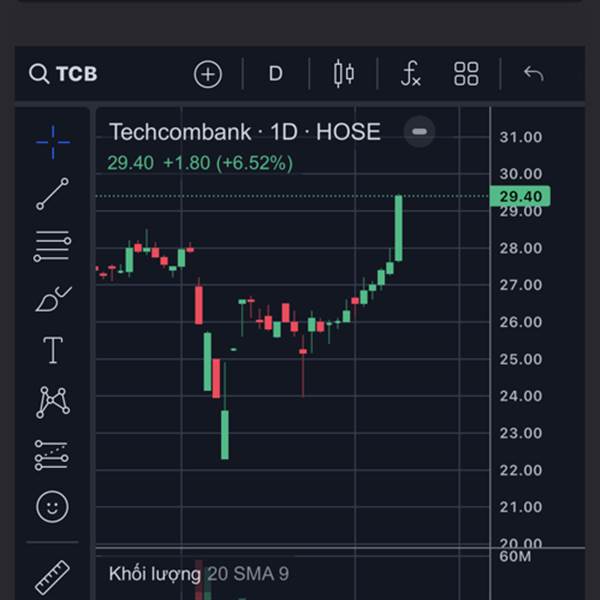Select the trend line drawing tool
Image resolution: width=600 pixels, height=600 pixels.
(x=52, y=194)
